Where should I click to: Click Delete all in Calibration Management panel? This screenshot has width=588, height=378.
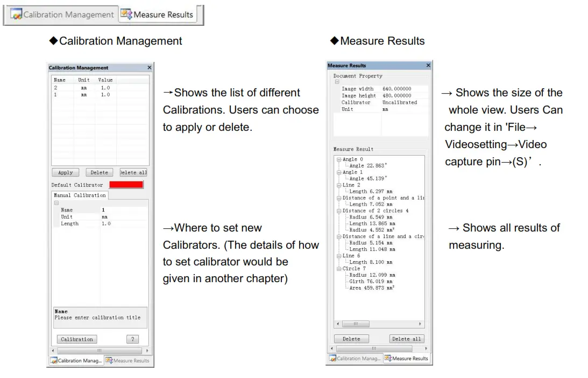click(133, 172)
